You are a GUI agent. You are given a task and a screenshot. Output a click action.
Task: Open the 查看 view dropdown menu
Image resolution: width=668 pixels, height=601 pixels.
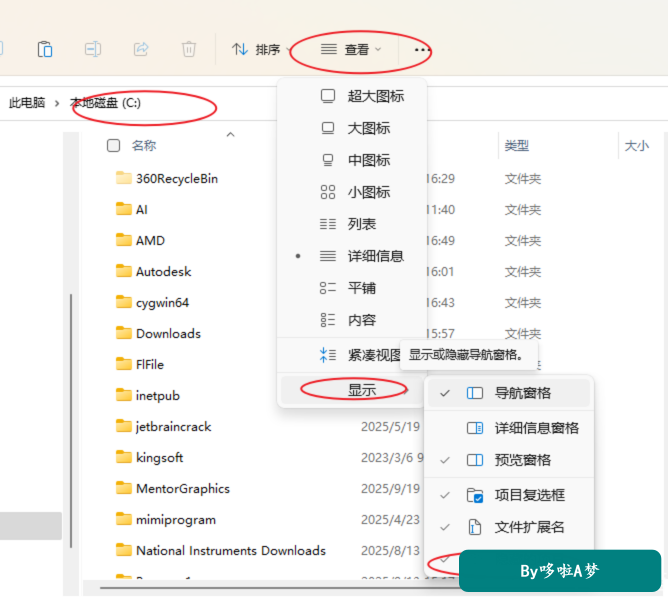[x=350, y=49]
